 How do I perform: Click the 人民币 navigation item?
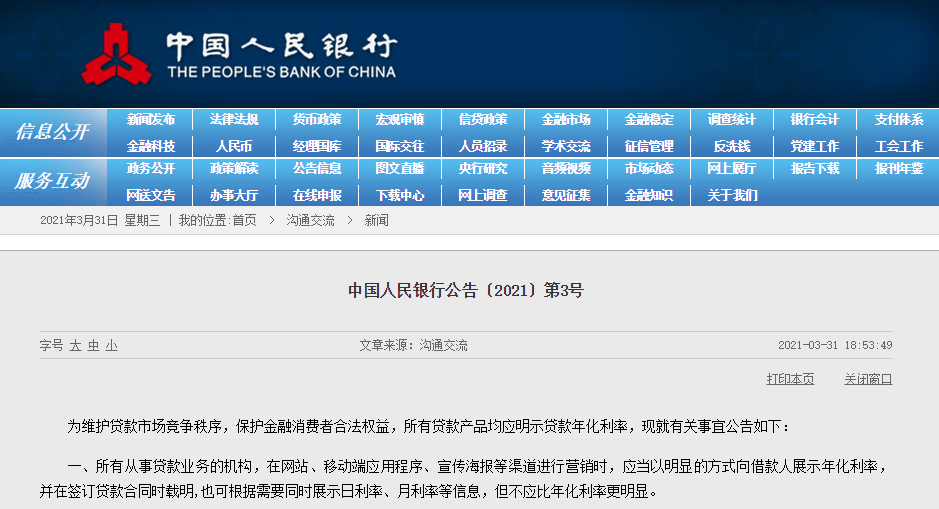coord(234,146)
